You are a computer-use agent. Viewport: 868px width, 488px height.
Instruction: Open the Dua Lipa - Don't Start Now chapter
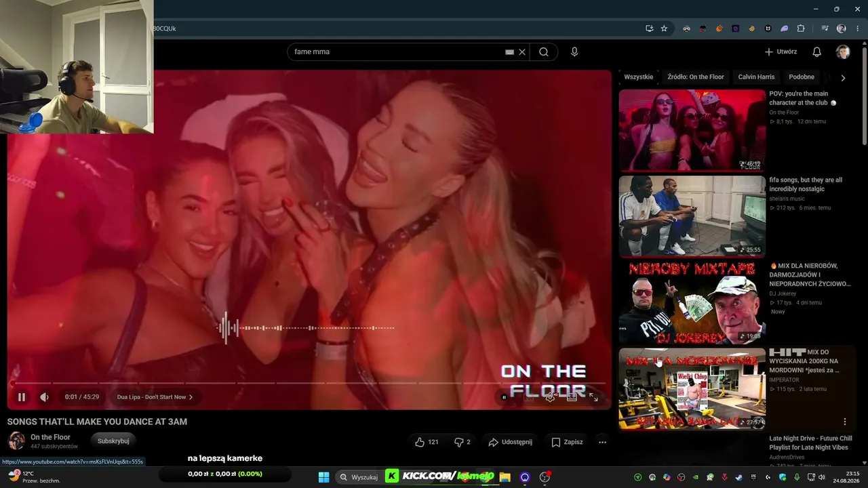pos(155,397)
